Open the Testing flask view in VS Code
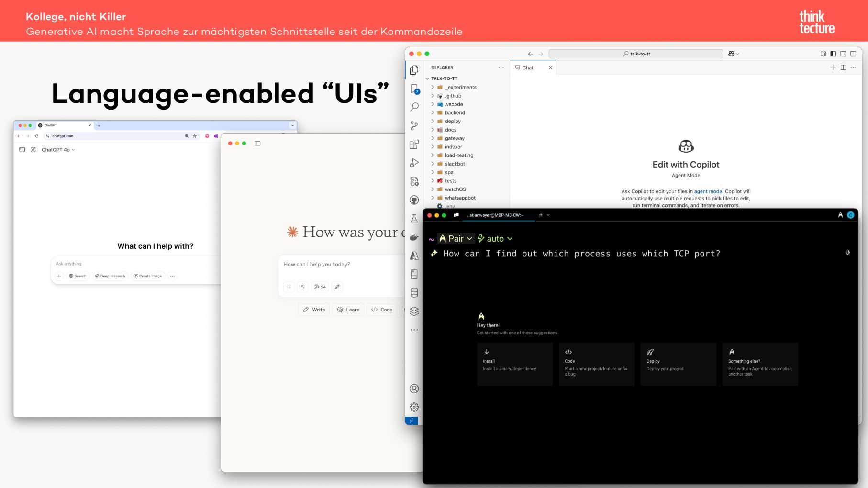The image size is (868, 488). (414, 219)
